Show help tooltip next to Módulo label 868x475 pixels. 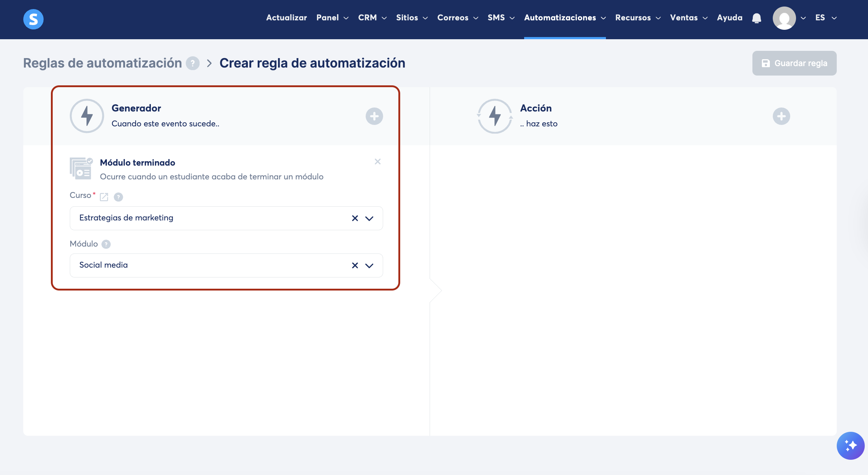[106, 244]
